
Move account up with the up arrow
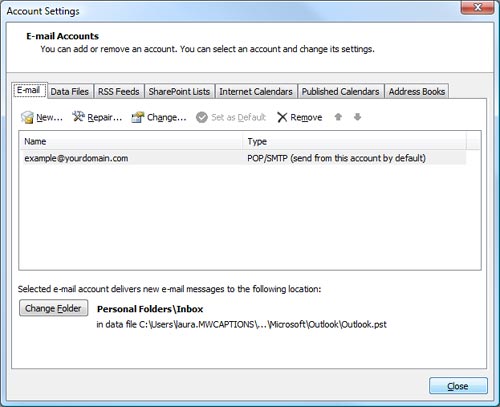pyautogui.click(x=338, y=117)
